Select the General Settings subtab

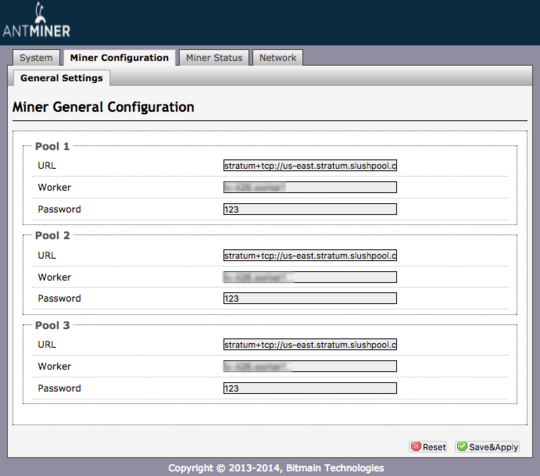click(x=62, y=78)
